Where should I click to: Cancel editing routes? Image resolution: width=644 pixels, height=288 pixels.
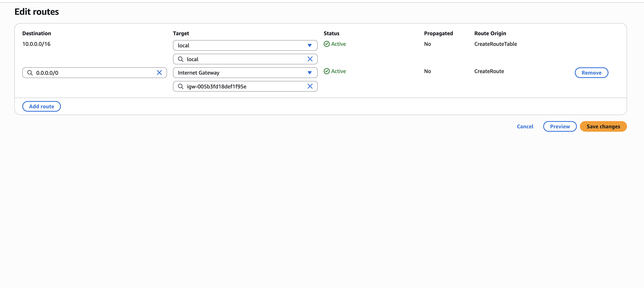[525, 126]
